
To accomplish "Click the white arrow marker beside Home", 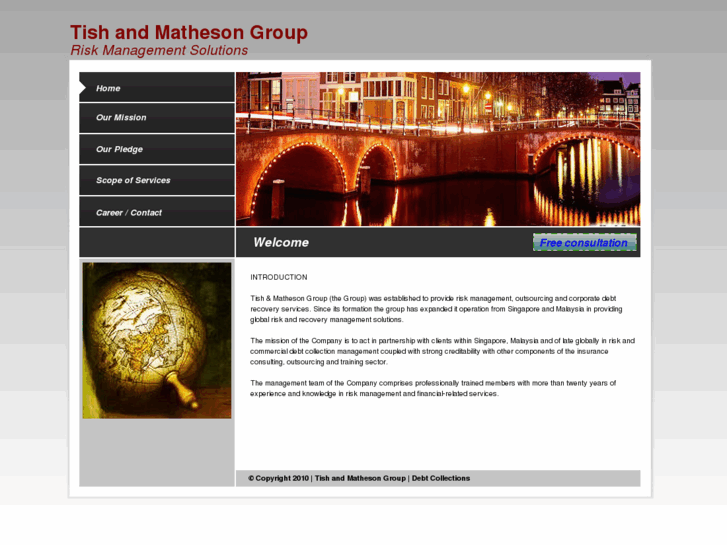I will (83, 88).
